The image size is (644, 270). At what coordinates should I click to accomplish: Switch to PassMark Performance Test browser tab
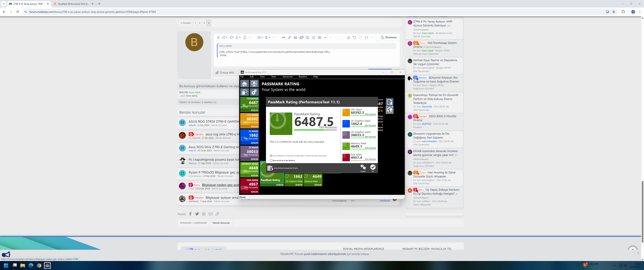[x=73, y=4]
